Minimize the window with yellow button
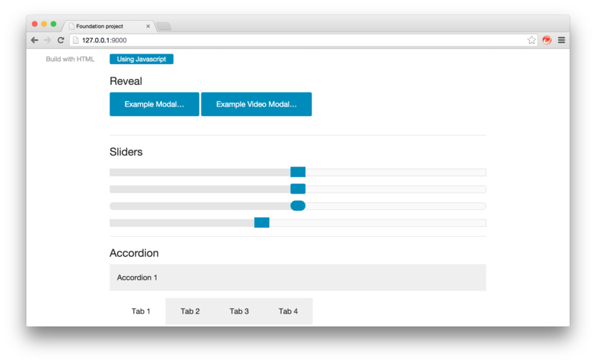 (x=44, y=24)
